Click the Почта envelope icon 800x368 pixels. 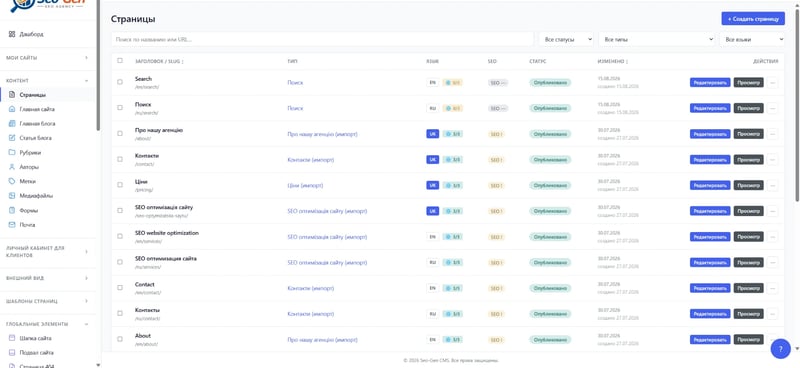click(12, 225)
